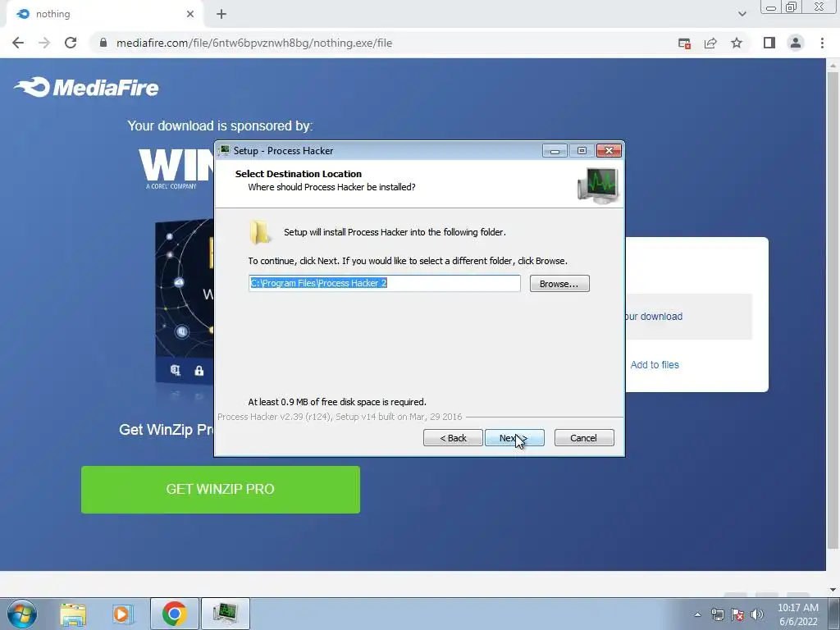Click the site lock icon
This screenshot has width=840, height=630.
pyautogui.click(x=103, y=43)
